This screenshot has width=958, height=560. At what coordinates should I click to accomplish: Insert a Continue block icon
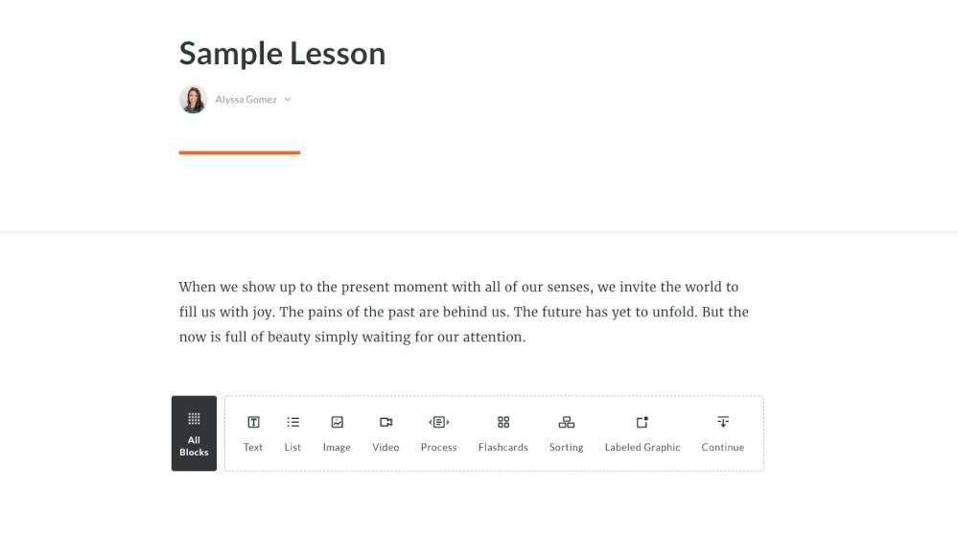pos(723,422)
